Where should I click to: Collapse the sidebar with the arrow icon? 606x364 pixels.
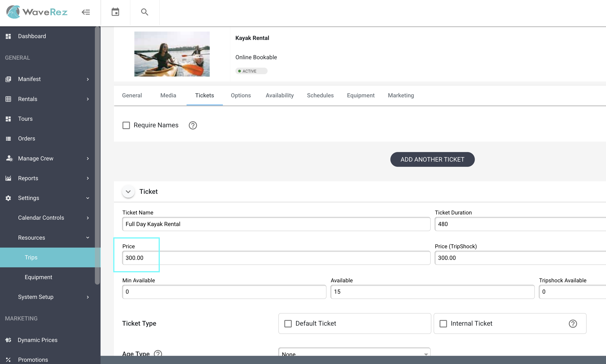click(x=86, y=12)
